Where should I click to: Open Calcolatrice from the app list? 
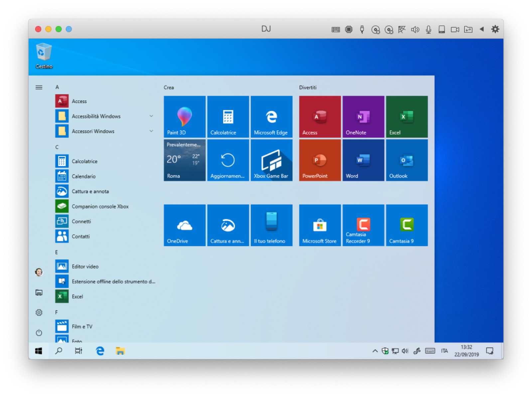click(105, 161)
